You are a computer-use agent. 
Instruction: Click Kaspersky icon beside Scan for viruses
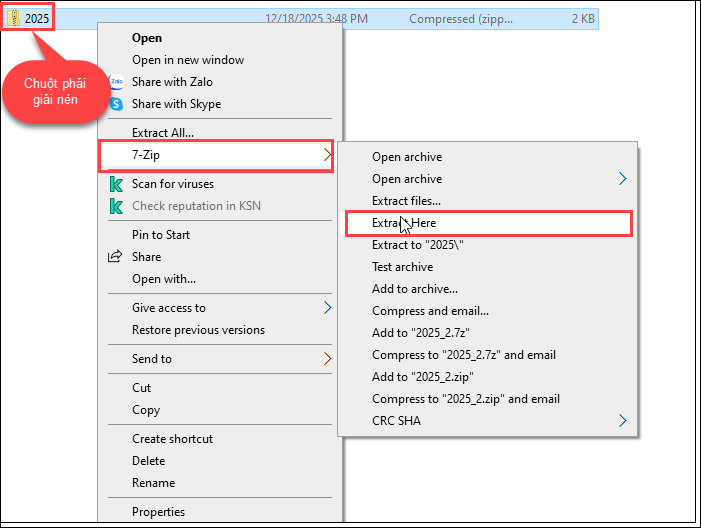coord(116,184)
